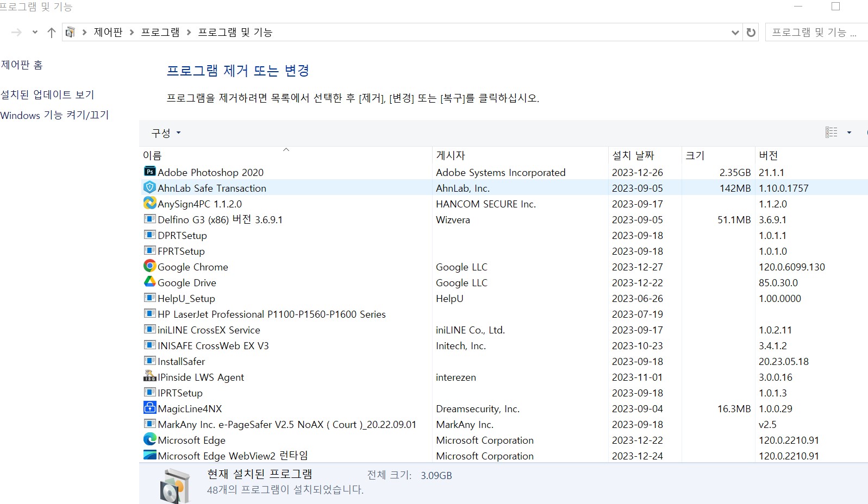The height and width of the screenshot is (504, 868).
Task: Click the forward navigation arrow
Action: 17,33
